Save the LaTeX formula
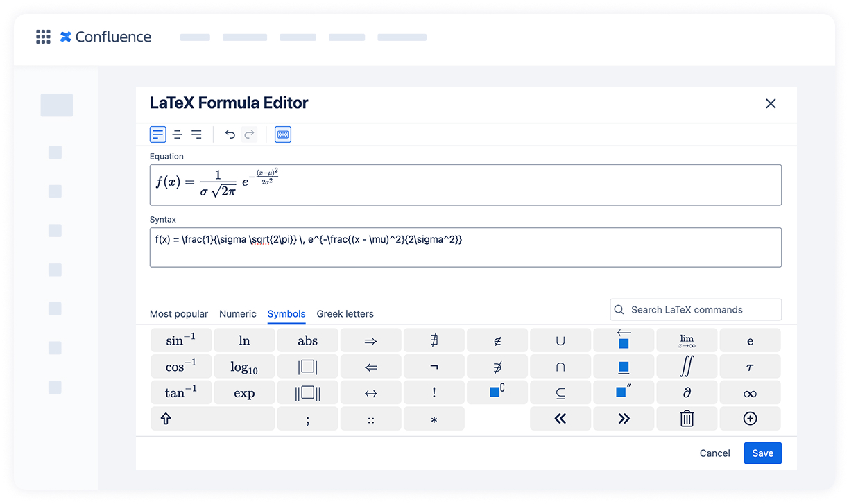Viewport: 849px width, 504px height. coord(762,453)
